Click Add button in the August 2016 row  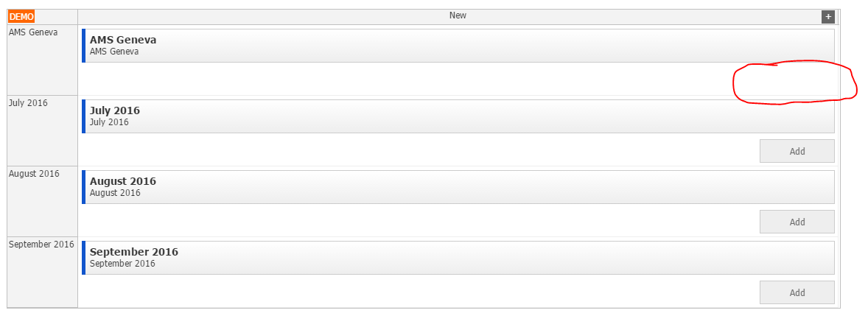[797, 222]
